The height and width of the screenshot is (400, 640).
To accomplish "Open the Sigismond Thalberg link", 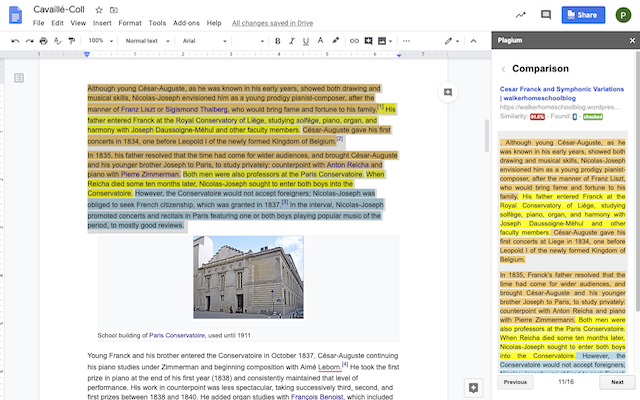I will pyautogui.click(x=196, y=109).
